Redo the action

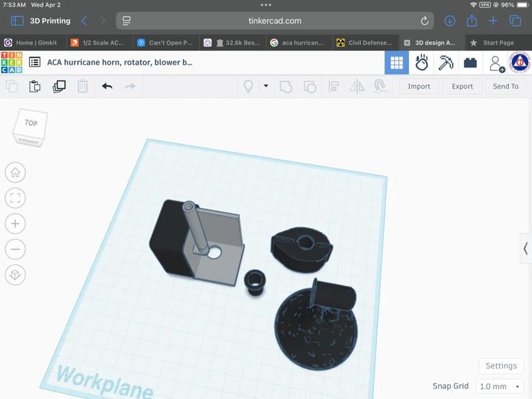(x=130, y=86)
